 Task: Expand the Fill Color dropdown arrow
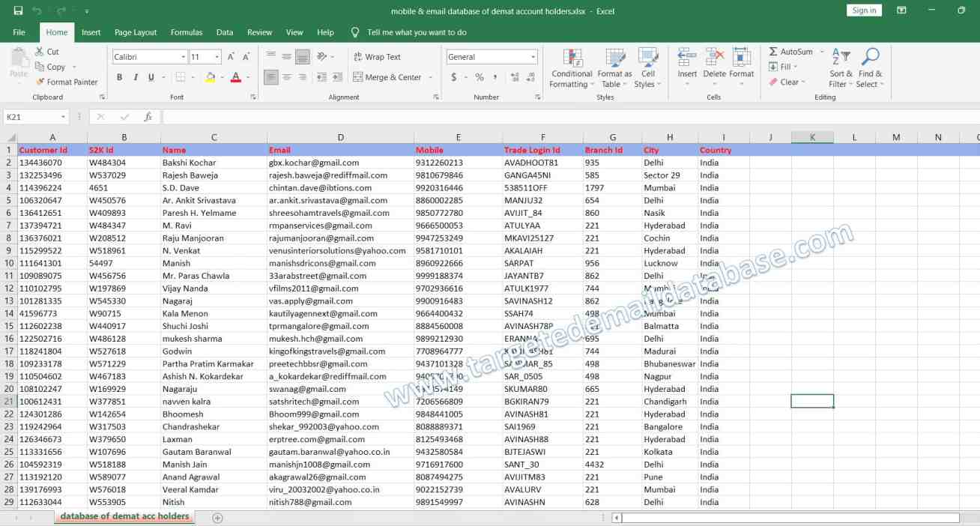pos(220,77)
